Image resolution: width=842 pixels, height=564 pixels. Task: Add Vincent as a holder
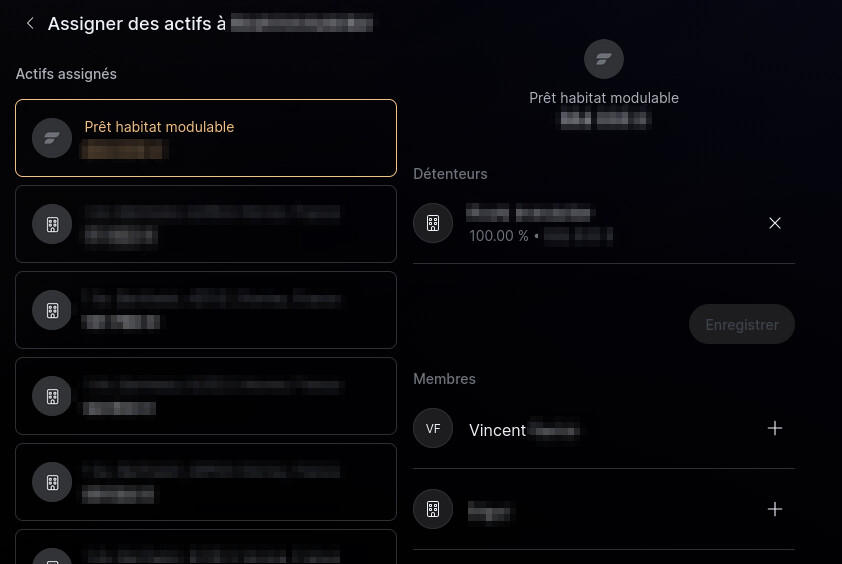(x=774, y=428)
